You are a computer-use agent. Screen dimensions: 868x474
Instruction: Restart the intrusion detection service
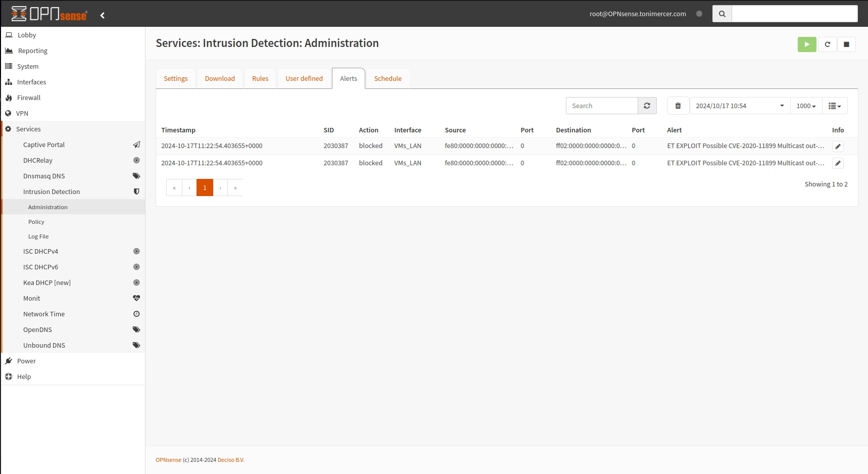pos(828,44)
